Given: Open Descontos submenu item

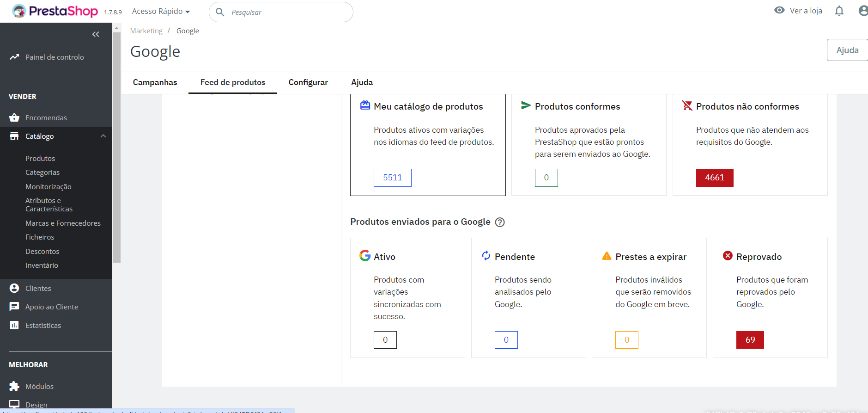Looking at the screenshot, I should coord(42,251).
